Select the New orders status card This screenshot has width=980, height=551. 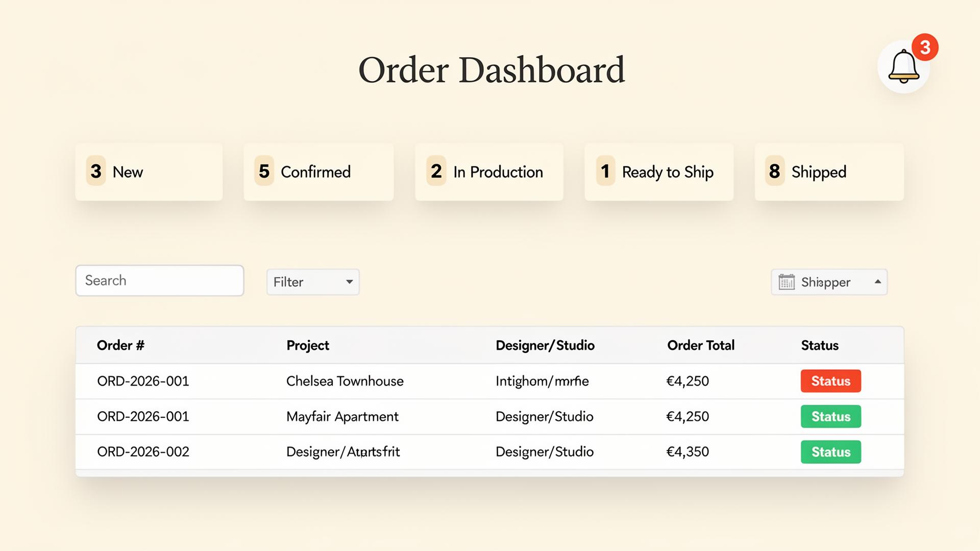[149, 172]
